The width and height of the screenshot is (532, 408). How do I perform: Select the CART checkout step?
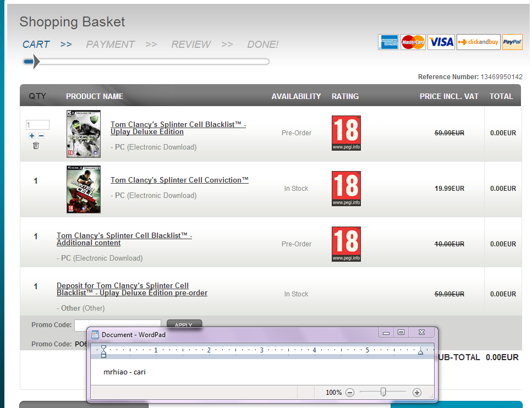36,45
